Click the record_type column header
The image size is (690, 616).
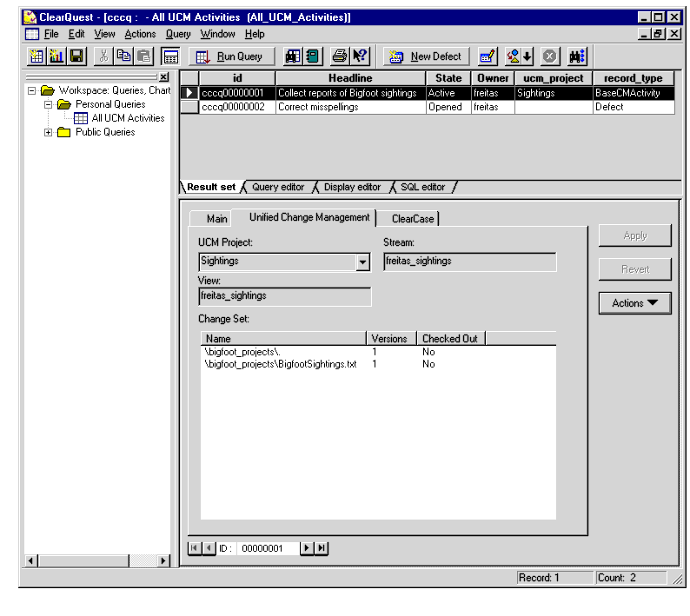[x=634, y=78]
